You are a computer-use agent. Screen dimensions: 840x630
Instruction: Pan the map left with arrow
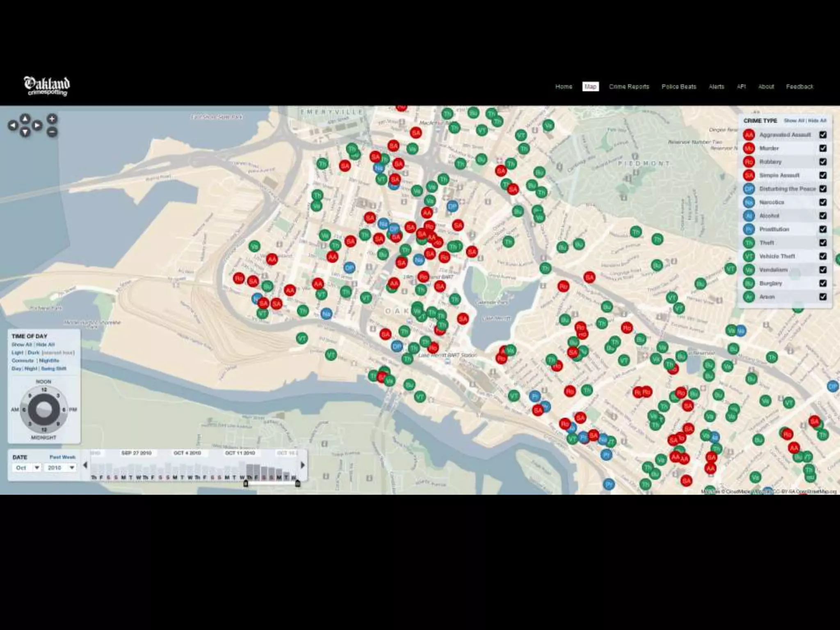click(x=13, y=126)
